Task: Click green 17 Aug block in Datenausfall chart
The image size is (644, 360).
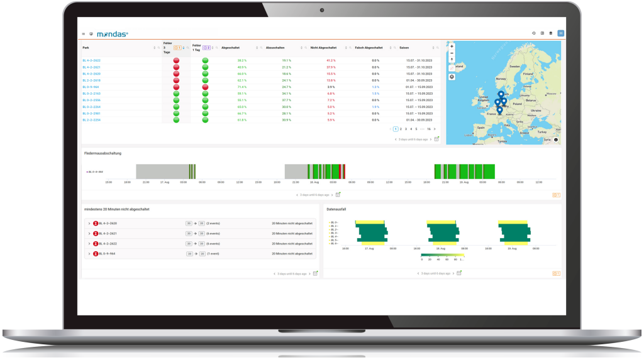Action: coord(372,233)
